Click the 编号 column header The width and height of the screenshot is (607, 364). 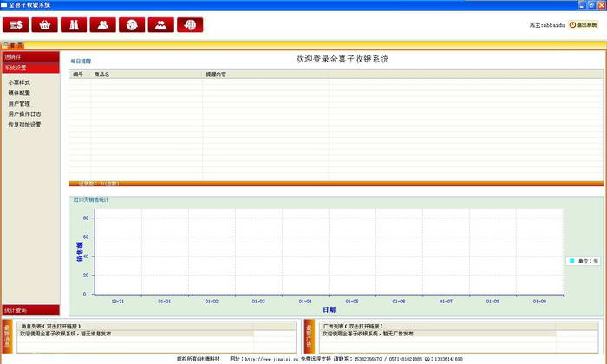(80, 75)
